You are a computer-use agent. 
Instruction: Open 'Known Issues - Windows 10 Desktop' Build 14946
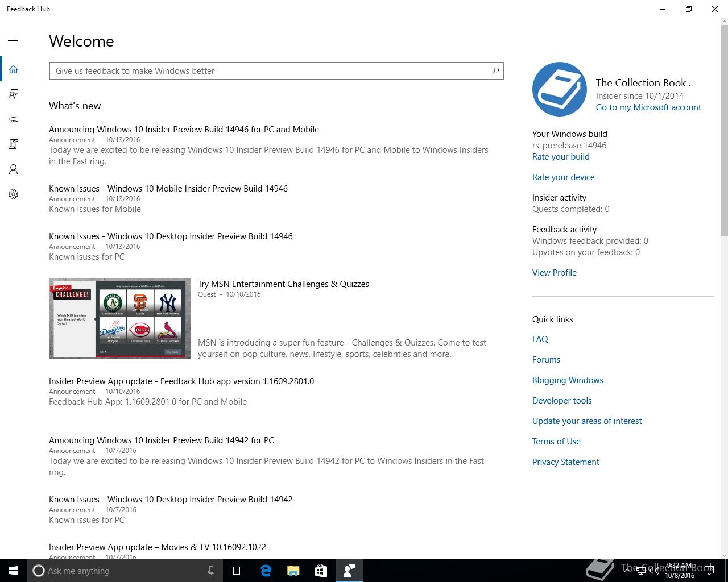tap(171, 236)
